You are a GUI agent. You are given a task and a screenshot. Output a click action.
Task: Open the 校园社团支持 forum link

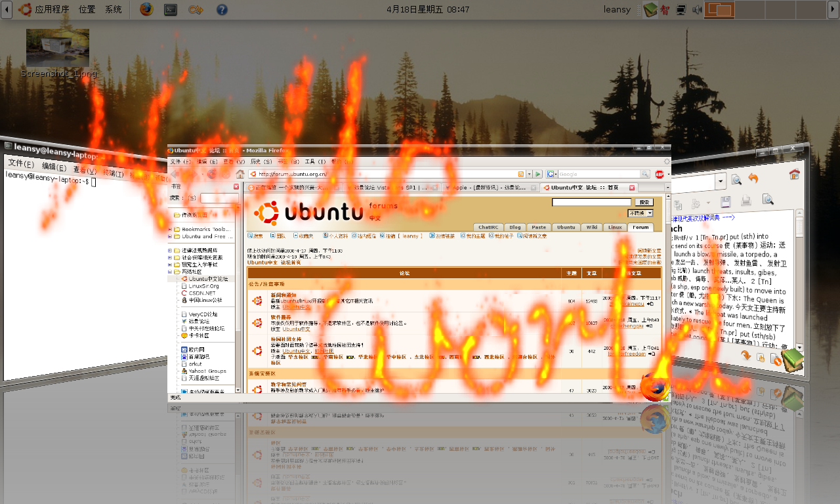pyautogui.click(x=285, y=339)
